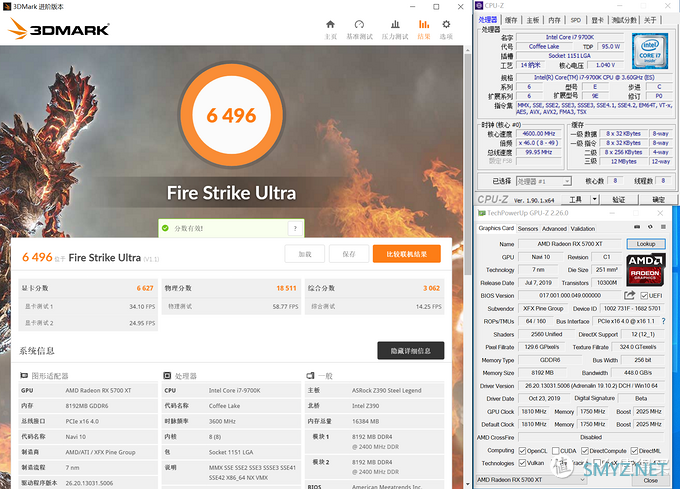Switch to CPU-Z Memory (内存) tab
Viewport: 680px width, 489px height.
[554, 20]
